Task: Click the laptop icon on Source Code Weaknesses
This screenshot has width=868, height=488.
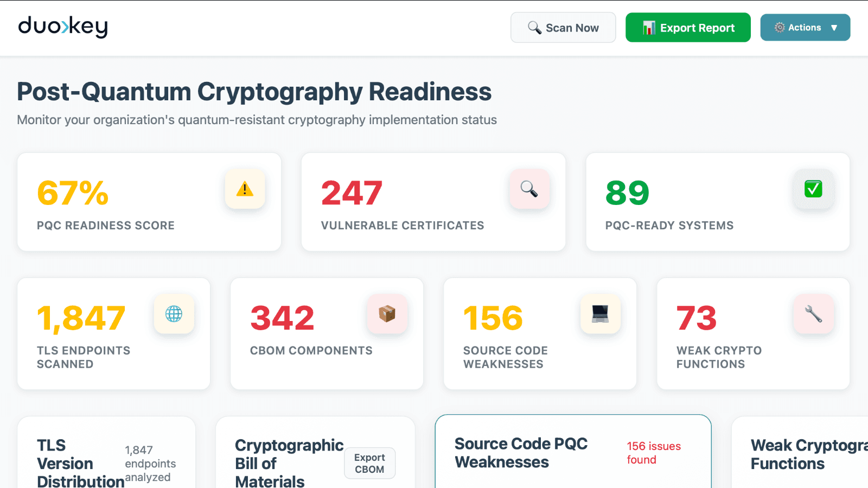Action: (600, 314)
